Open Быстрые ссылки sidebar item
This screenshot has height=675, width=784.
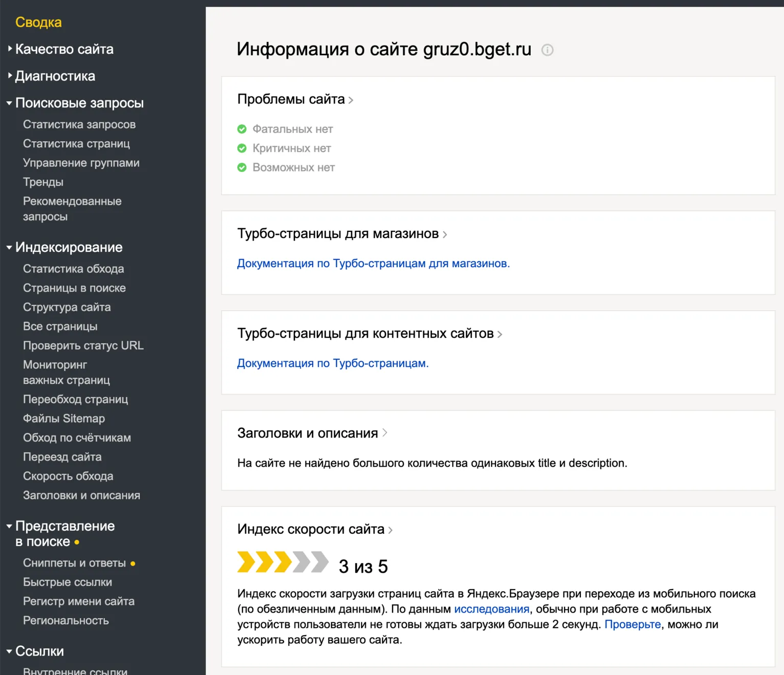pos(68,582)
